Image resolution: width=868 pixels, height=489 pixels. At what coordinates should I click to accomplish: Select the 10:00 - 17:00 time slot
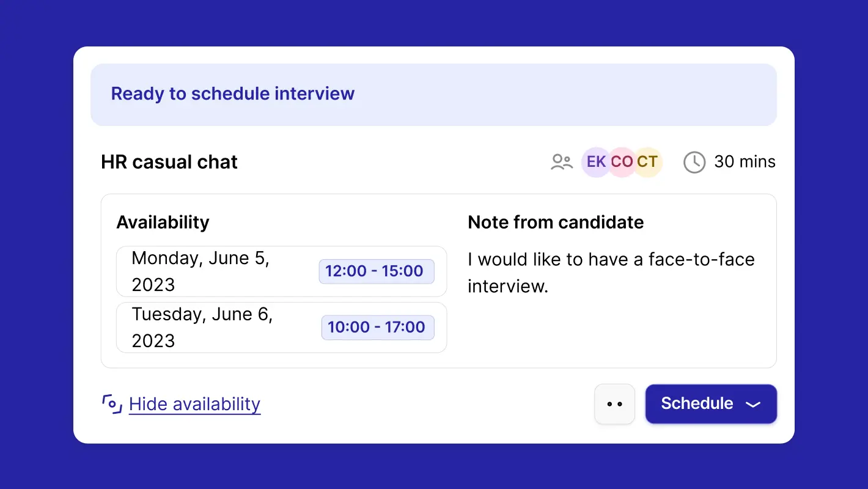[x=378, y=328]
